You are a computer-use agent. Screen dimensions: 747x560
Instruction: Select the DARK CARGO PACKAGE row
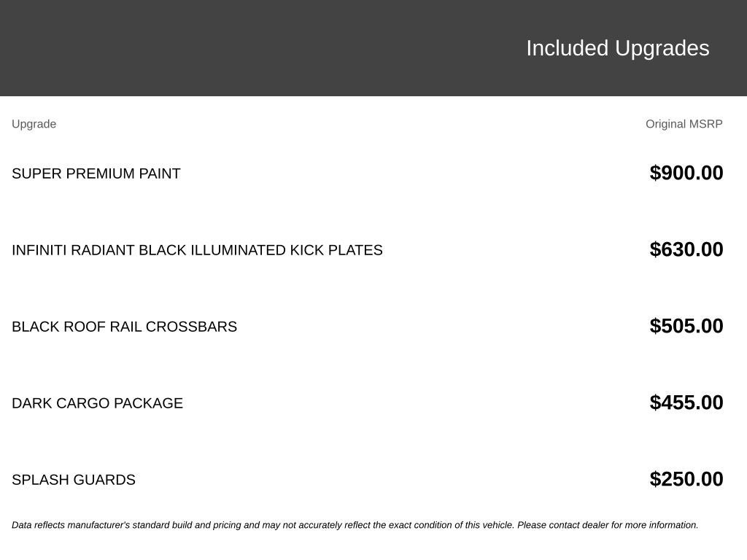point(368,402)
